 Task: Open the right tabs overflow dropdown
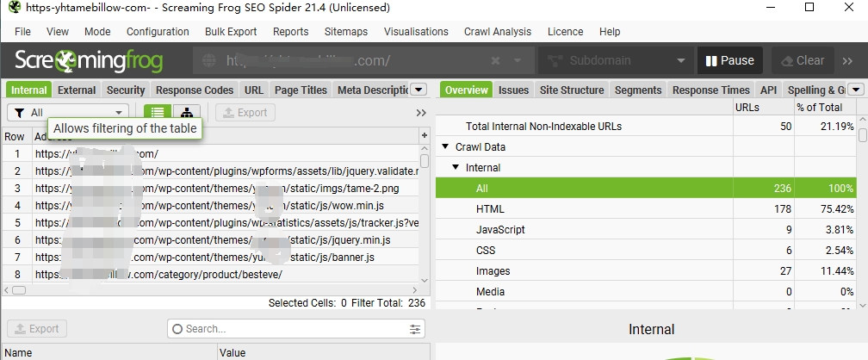(856, 90)
